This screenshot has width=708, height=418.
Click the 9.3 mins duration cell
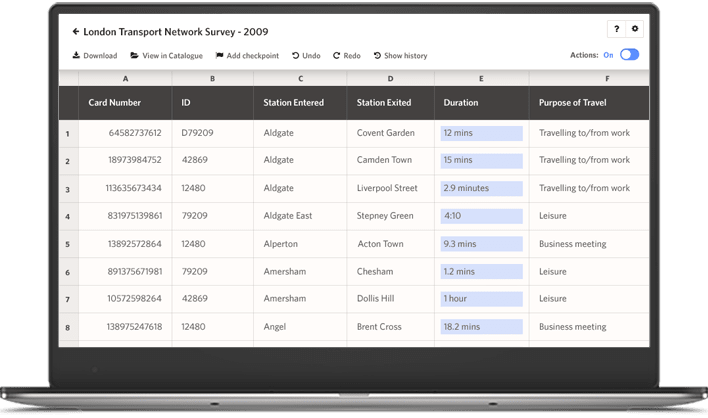[x=481, y=244]
